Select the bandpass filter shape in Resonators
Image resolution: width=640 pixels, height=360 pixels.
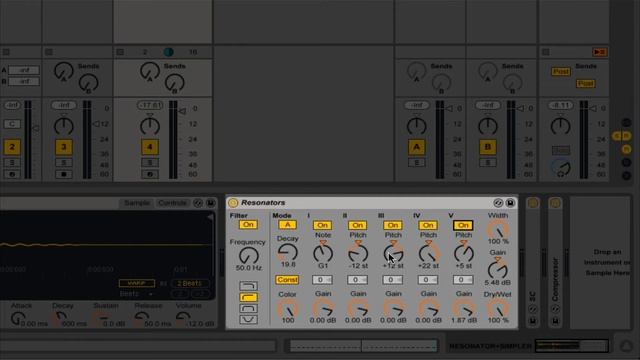[248, 309]
